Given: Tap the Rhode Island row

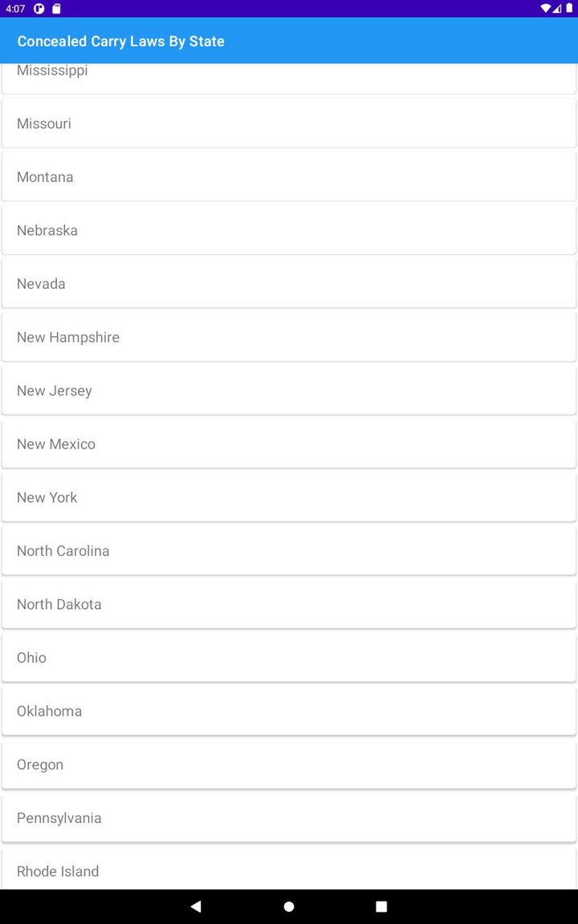Looking at the screenshot, I should click(289, 871).
